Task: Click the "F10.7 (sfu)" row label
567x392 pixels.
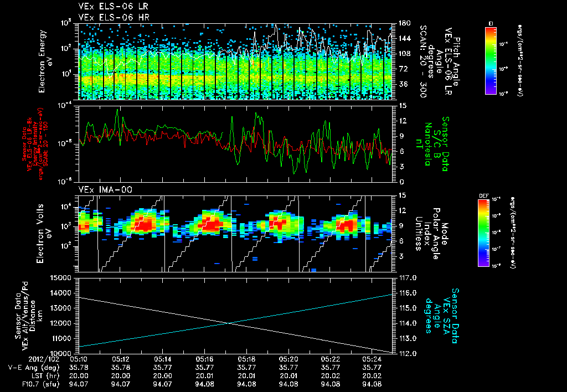Action: [40, 384]
